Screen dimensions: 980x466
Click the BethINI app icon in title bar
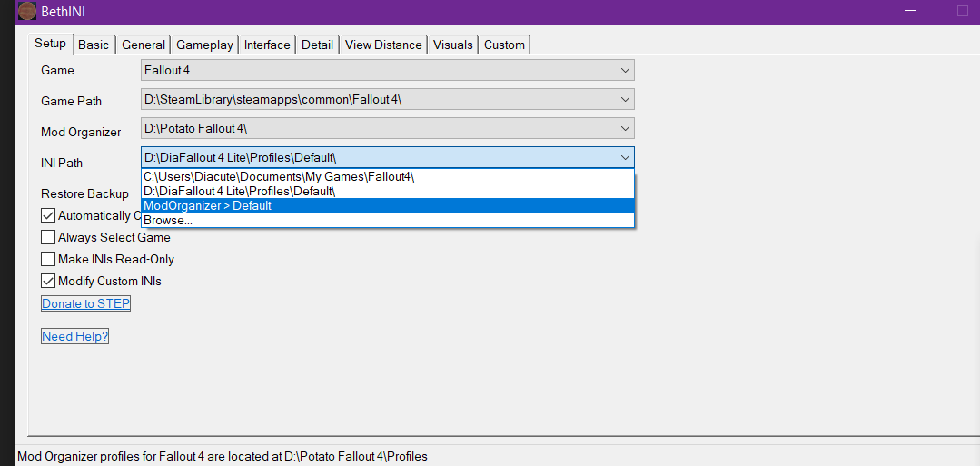[x=27, y=12]
